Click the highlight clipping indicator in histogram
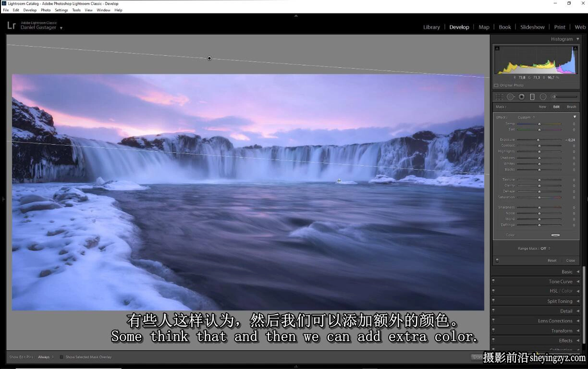The width and height of the screenshot is (588, 369). 575,48
